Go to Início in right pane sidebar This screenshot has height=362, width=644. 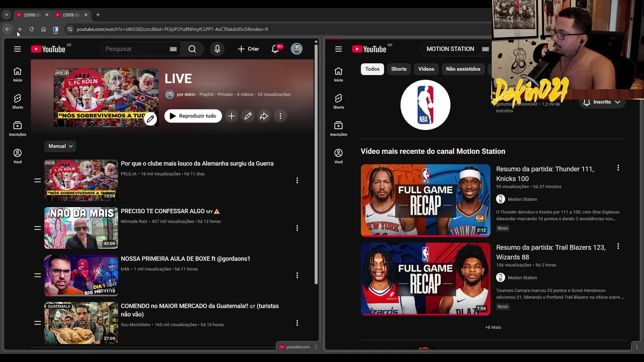click(339, 74)
